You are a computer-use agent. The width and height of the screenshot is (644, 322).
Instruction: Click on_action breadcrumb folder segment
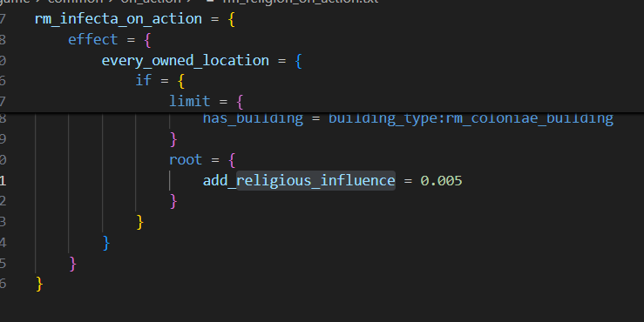point(150,2)
